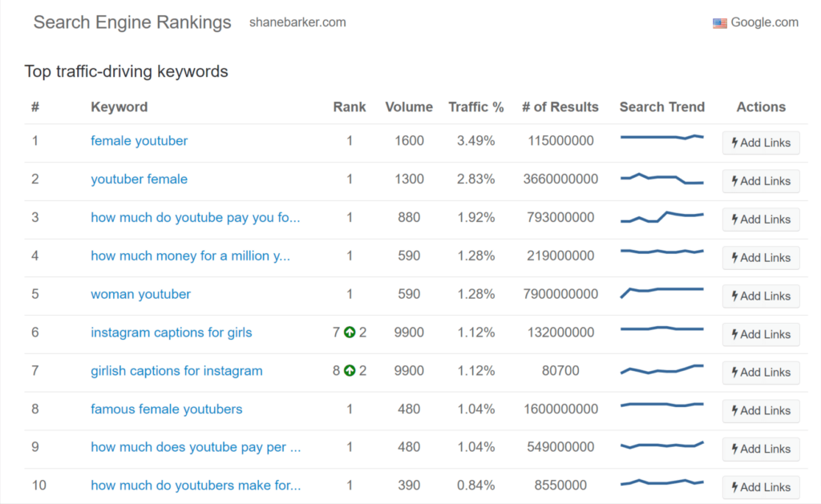
Task: Click the trend sparkline for famous female youtubers
Action: click(661, 405)
